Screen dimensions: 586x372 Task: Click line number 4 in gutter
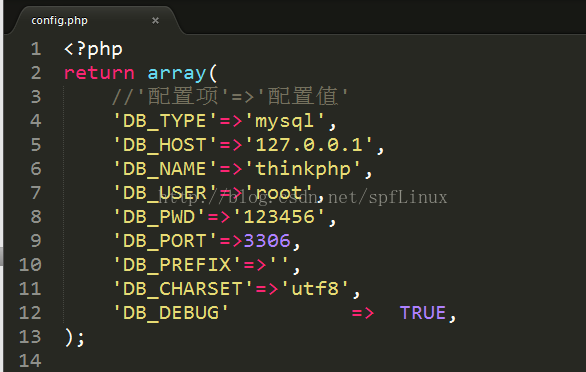(36, 121)
